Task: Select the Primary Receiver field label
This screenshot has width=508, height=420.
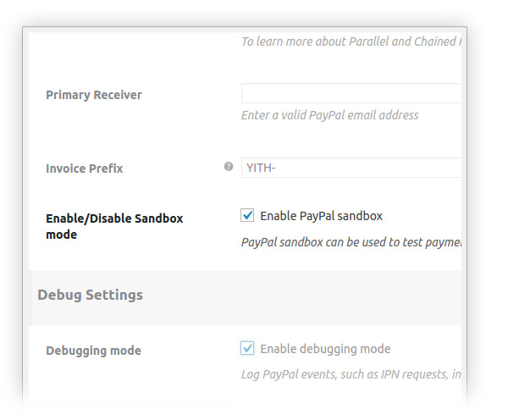Action: click(94, 95)
